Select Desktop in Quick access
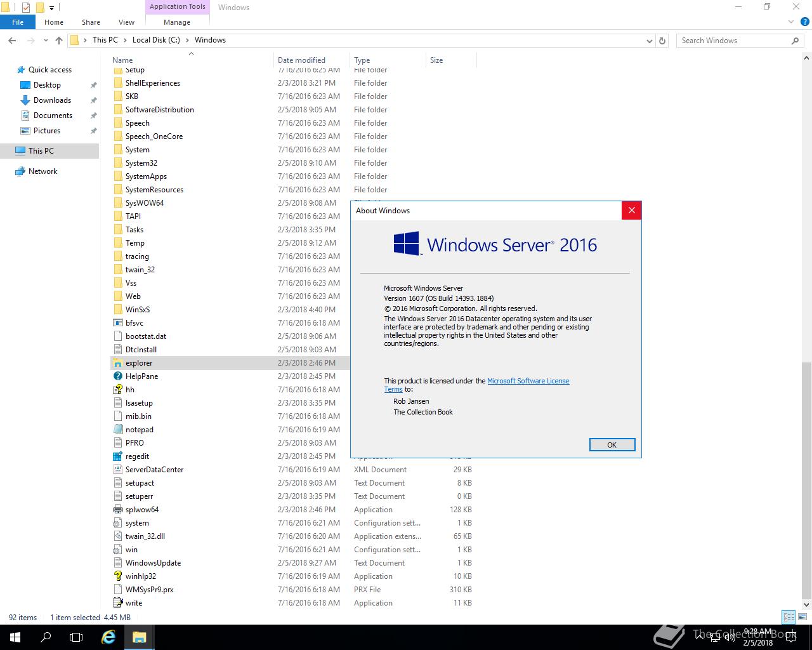The height and width of the screenshot is (650, 812). [47, 85]
